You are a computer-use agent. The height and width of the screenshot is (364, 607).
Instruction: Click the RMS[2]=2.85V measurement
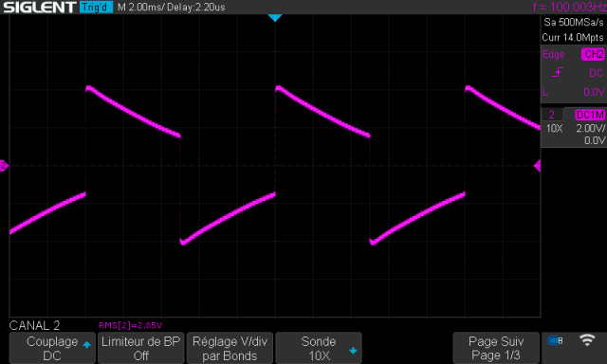coord(130,325)
